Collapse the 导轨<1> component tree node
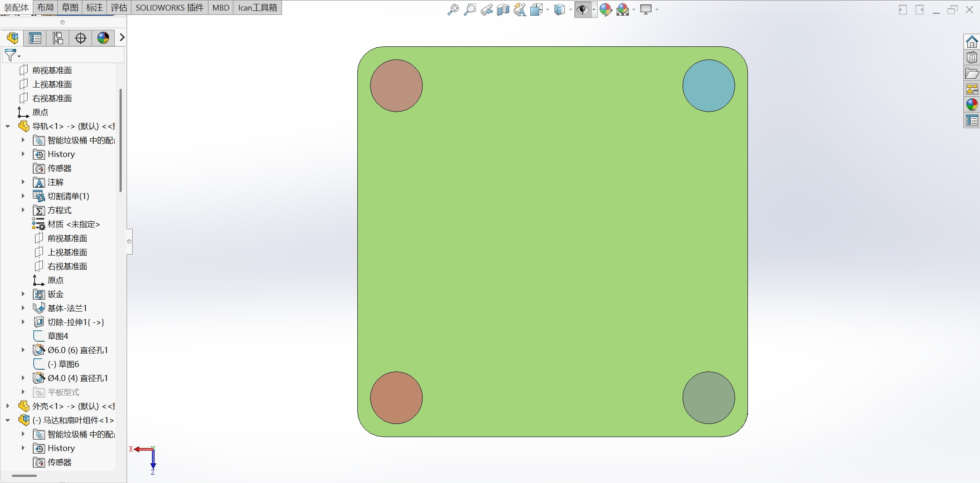Image resolution: width=980 pixels, height=483 pixels. [8, 126]
